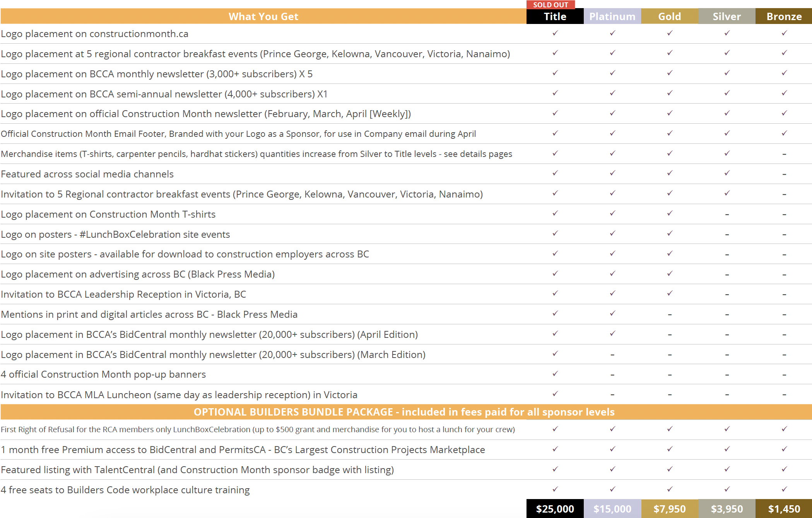This screenshot has width=812, height=518.
Task: Click Title checkmark for Email Footer row
Action: [x=555, y=133]
